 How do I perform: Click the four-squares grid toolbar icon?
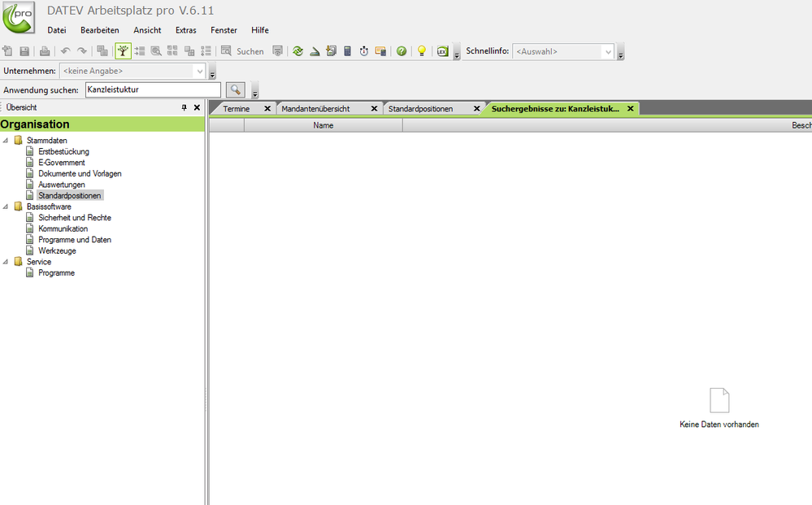tap(172, 50)
